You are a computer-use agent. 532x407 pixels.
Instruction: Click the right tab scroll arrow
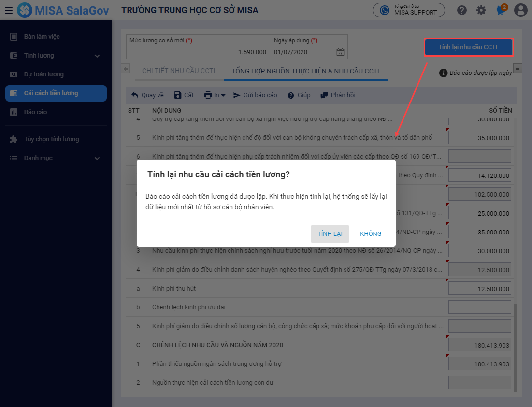coord(518,69)
